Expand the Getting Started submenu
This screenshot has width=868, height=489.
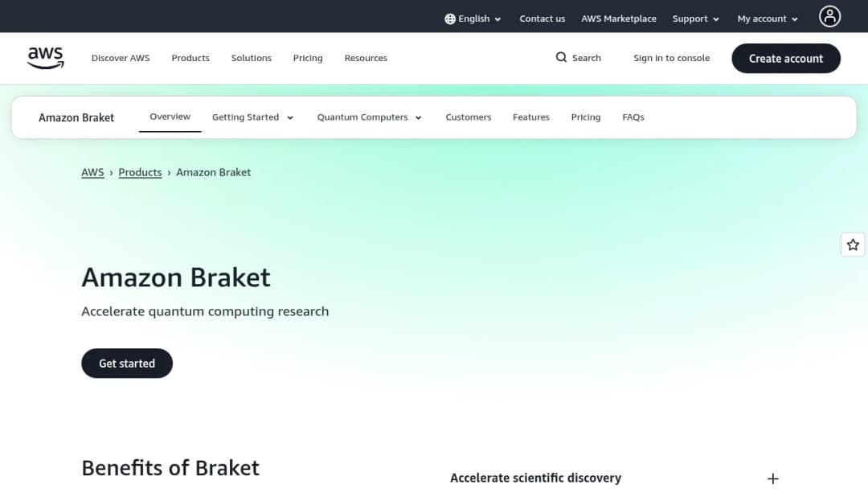point(252,117)
